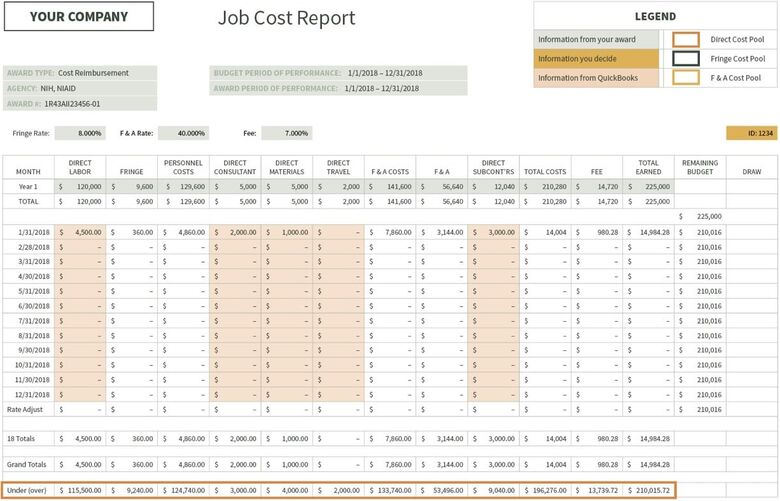Click Under (over) Fee cell 13,739.72
This screenshot has width=780, height=501.
597,491
